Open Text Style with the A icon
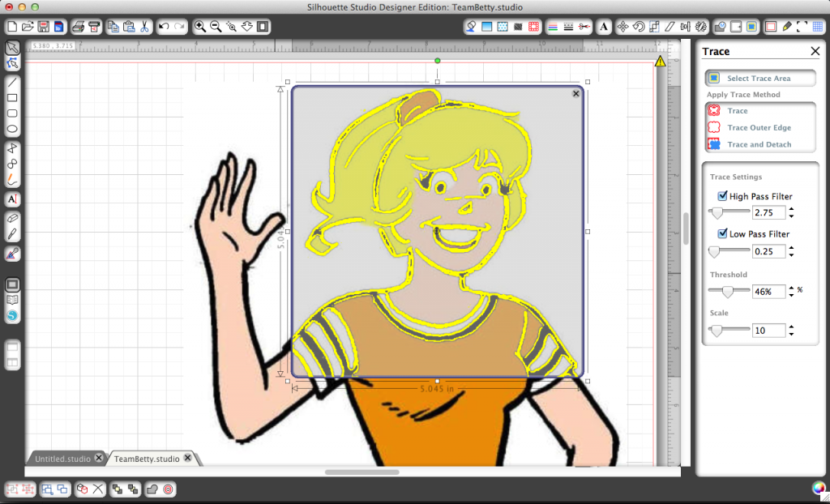Image resolution: width=830 pixels, height=504 pixels. tap(604, 27)
